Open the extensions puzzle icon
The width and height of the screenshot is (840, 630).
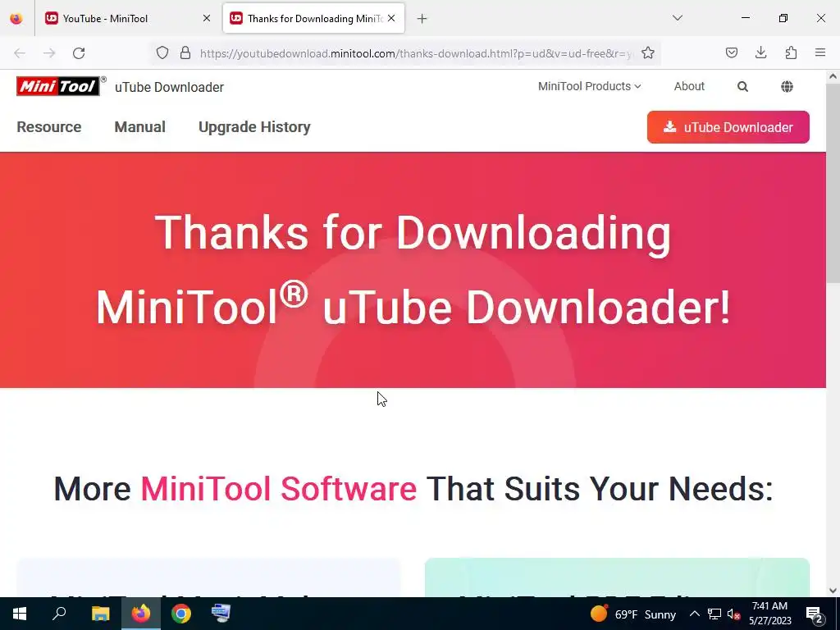pyautogui.click(x=791, y=52)
